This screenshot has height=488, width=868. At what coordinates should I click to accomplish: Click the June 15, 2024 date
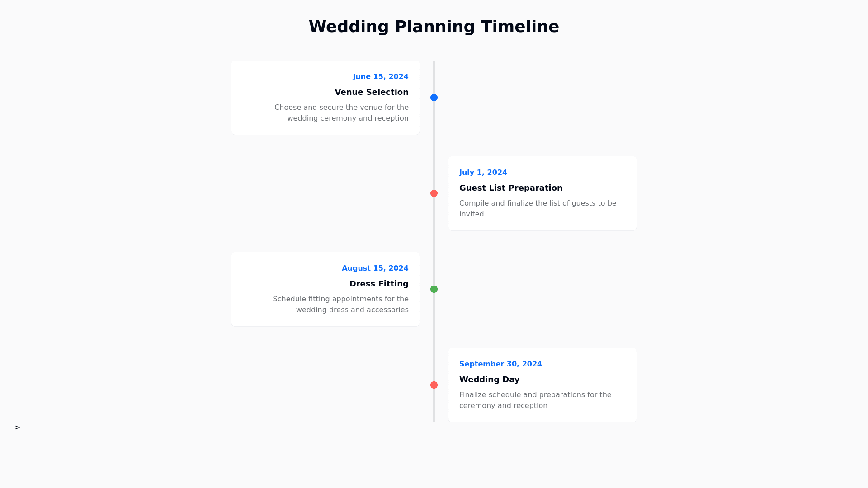click(x=380, y=77)
